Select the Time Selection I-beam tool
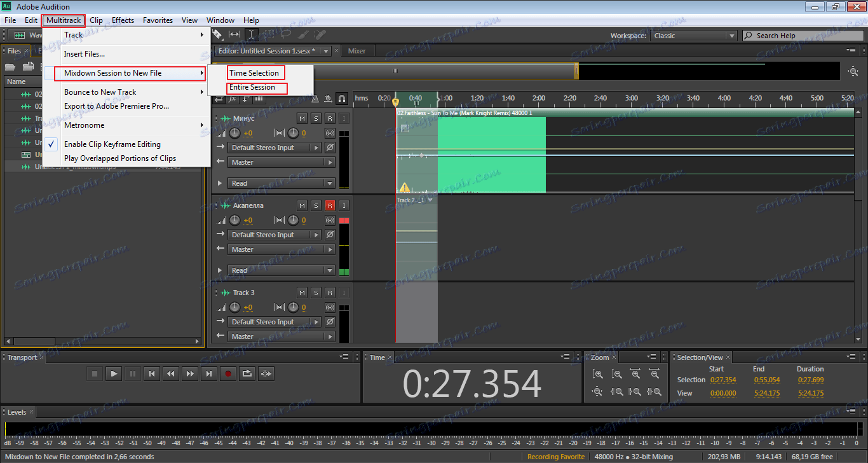 click(x=252, y=34)
